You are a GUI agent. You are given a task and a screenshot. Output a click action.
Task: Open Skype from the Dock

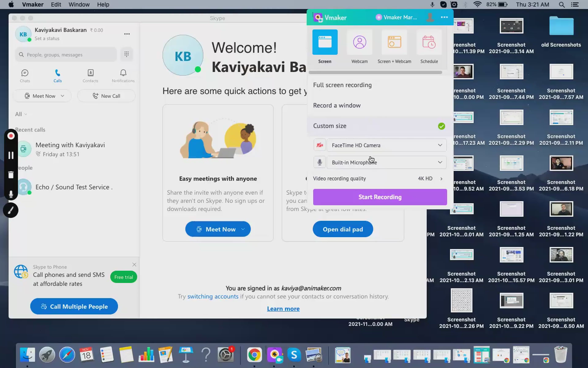294,355
